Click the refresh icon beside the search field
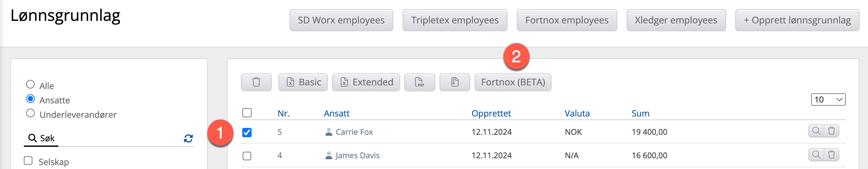Viewport: 868px width, 169px height. (188, 138)
